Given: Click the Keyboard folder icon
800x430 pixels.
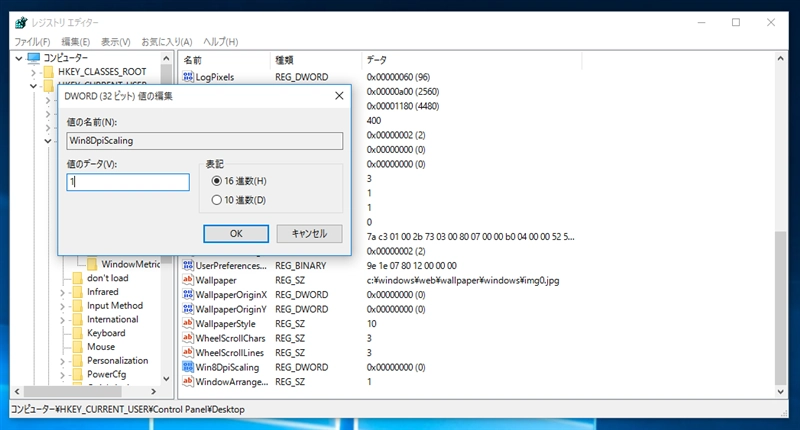Looking at the screenshot, I should [x=78, y=333].
